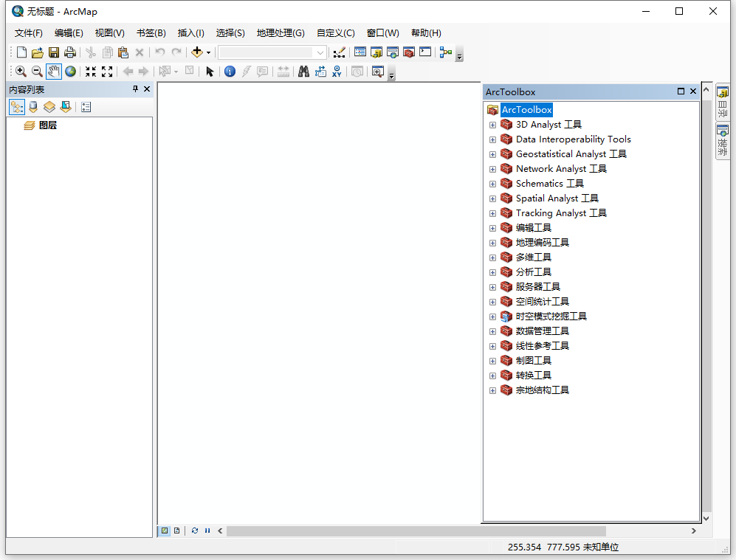The width and height of the screenshot is (736, 560).
Task: Open the 自定义(C) menu
Action: click(x=335, y=32)
